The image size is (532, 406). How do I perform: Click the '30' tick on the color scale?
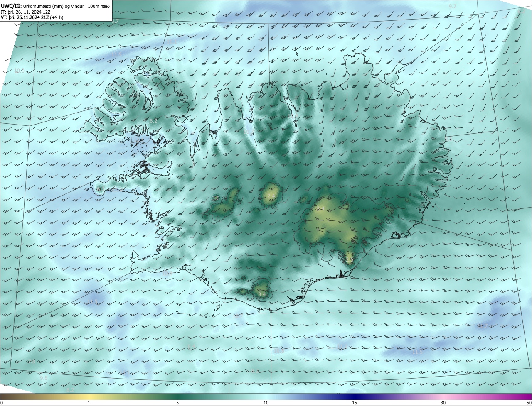443,403
